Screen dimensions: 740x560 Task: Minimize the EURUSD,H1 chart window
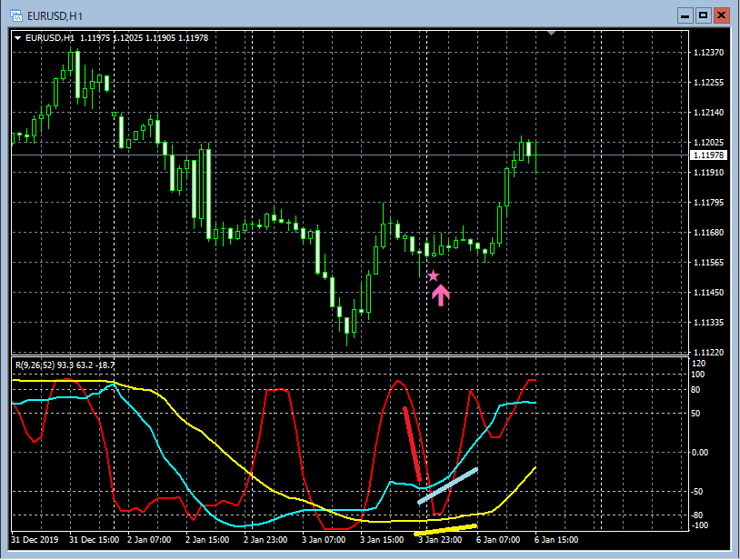pos(685,15)
